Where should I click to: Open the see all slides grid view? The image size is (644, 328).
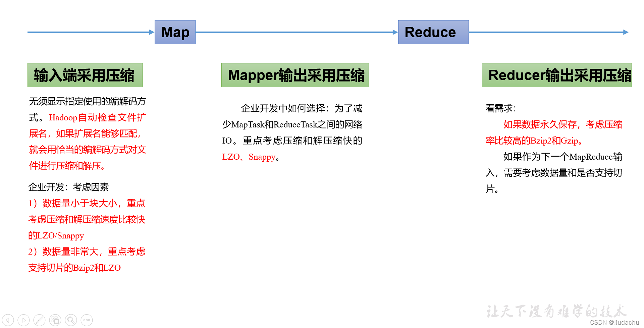click(x=55, y=320)
